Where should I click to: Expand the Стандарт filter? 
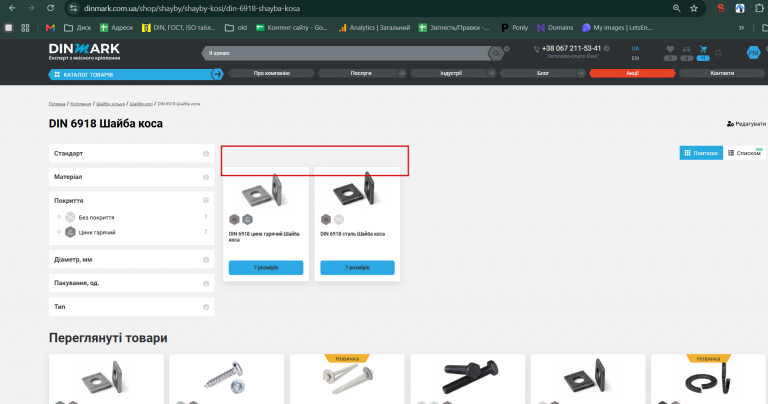tap(131, 153)
